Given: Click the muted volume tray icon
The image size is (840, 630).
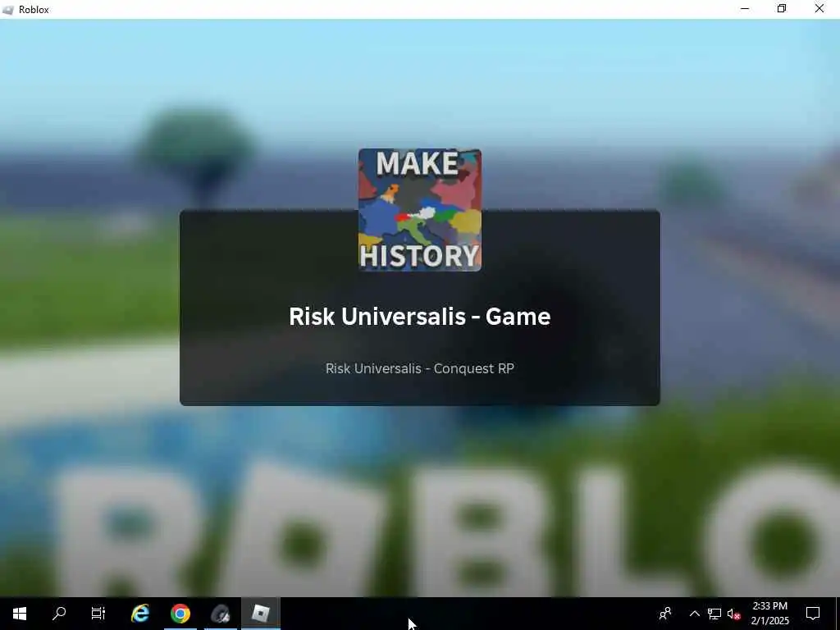Looking at the screenshot, I should [x=733, y=614].
